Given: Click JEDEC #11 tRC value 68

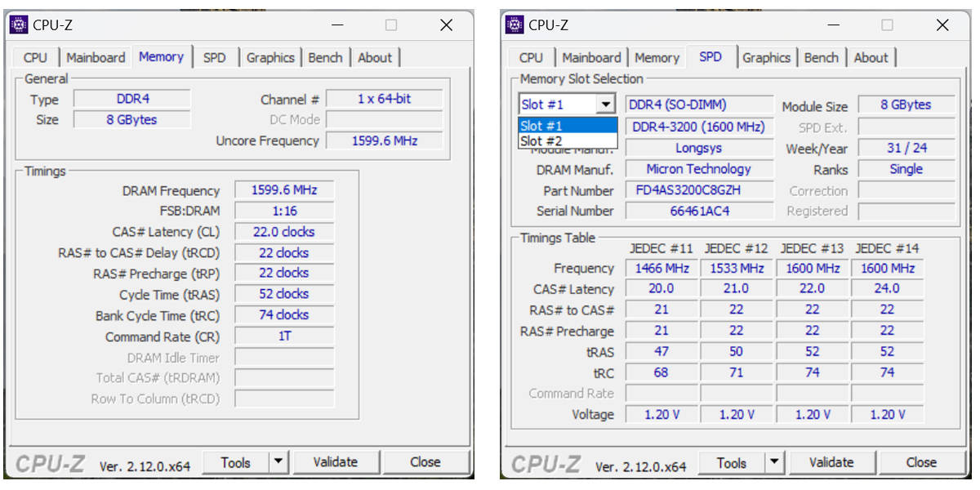Looking at the screenshot, I should pyautogui.click(x=661, y=372).
